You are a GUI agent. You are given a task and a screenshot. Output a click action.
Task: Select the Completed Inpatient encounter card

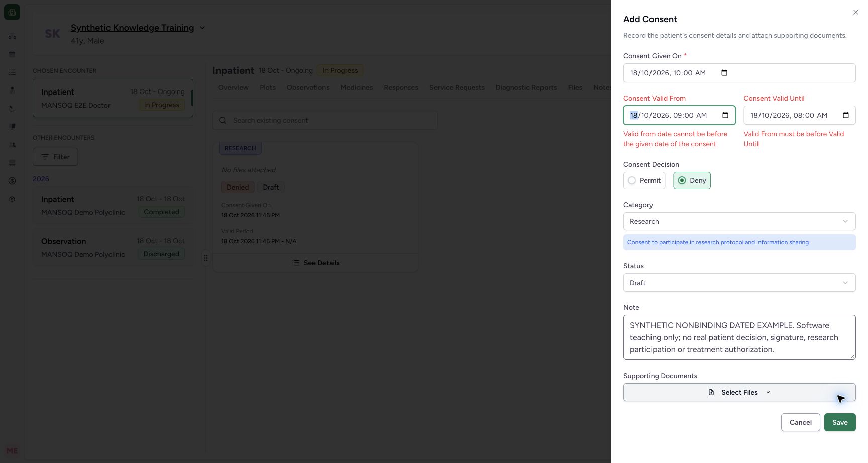click(x=113, y=205)
